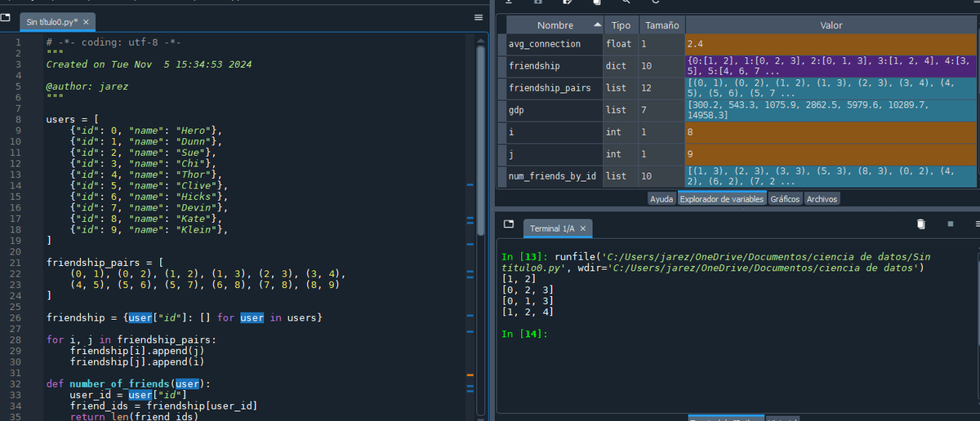
Task: Switch to the Archivos tab
Action: pyautogui.click(x=822, y=199)
